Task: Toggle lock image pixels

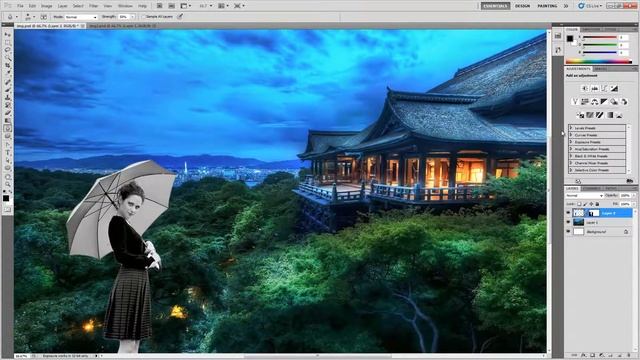Action: 585,204
